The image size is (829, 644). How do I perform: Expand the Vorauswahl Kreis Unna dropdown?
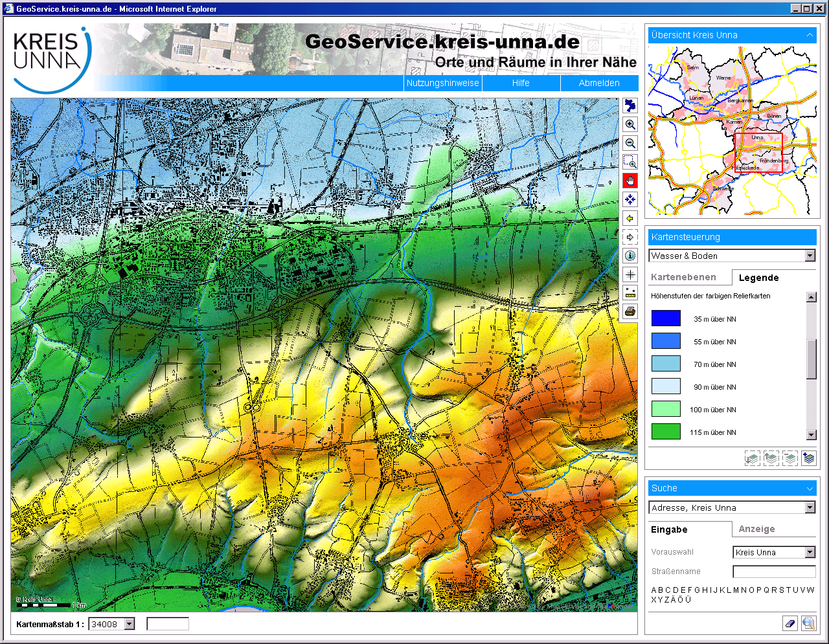click(x=810, y=552)
